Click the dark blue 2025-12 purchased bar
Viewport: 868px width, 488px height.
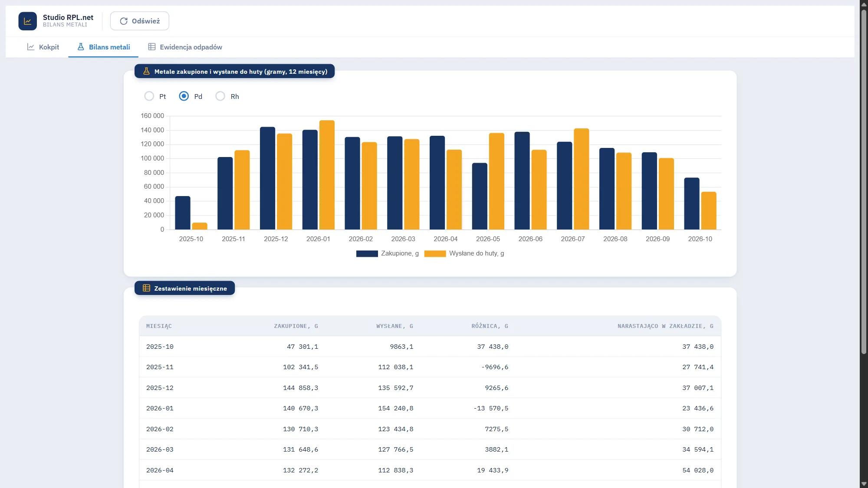(x=267, y=178)
